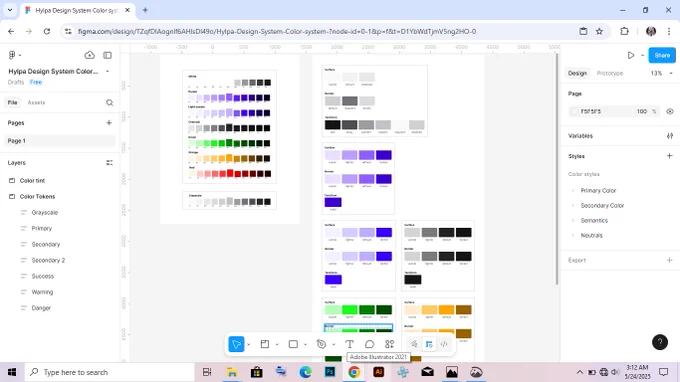Add a new page
680x382 pixels.
[109, 123]
